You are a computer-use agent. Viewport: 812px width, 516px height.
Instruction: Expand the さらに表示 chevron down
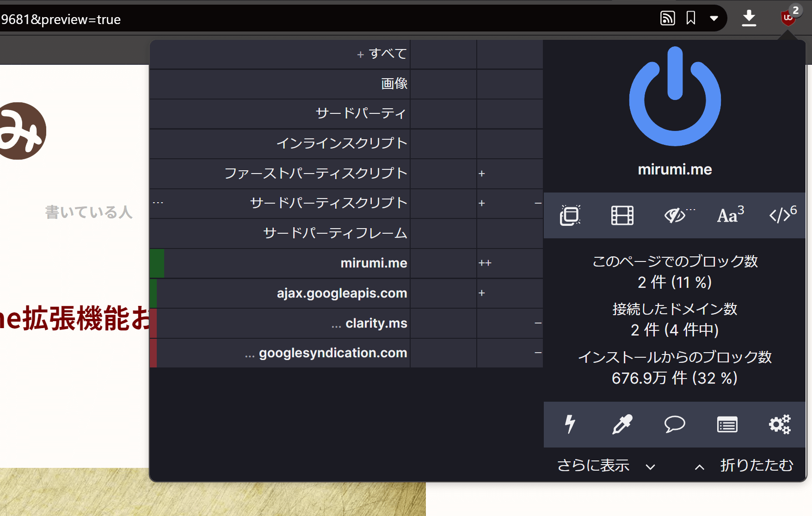point(651,467)
